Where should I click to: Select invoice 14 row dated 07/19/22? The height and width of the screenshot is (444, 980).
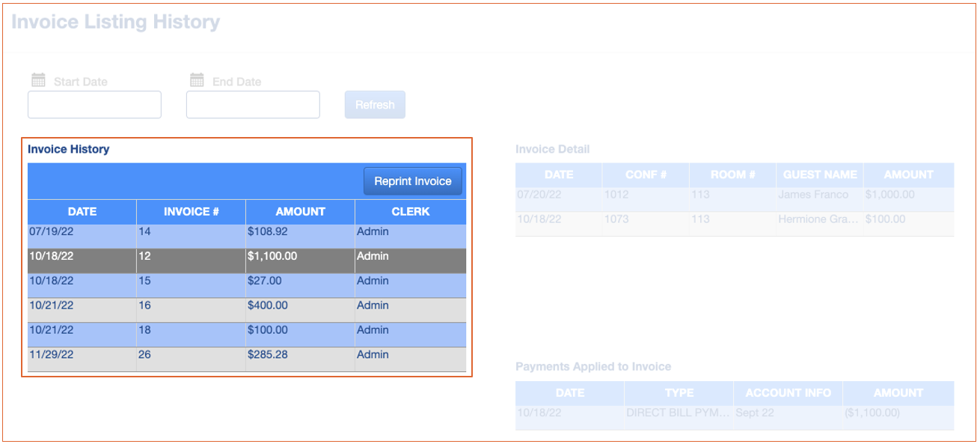pos(247,232)
